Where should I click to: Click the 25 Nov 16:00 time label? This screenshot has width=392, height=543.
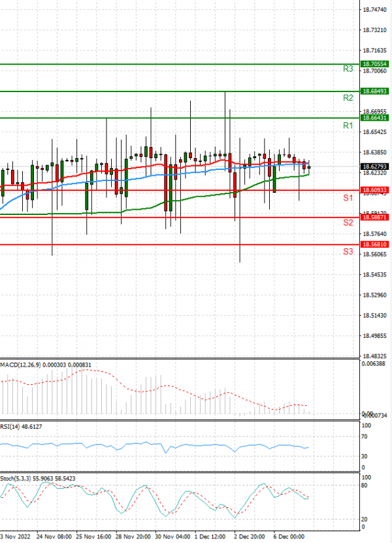point(93,536)
